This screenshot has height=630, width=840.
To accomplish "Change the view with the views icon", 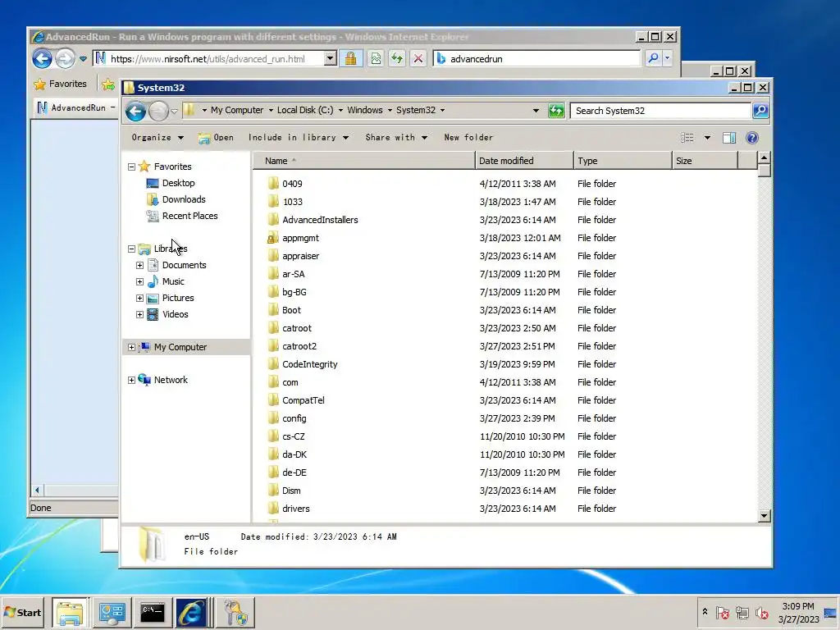I will [687, 138].
